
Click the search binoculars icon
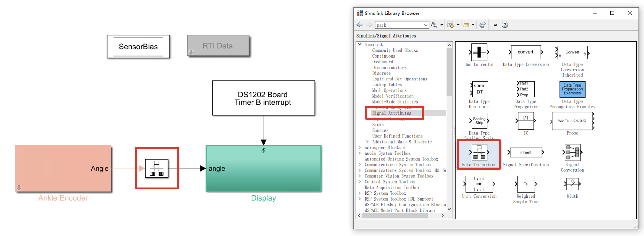(x=434, y=25)
